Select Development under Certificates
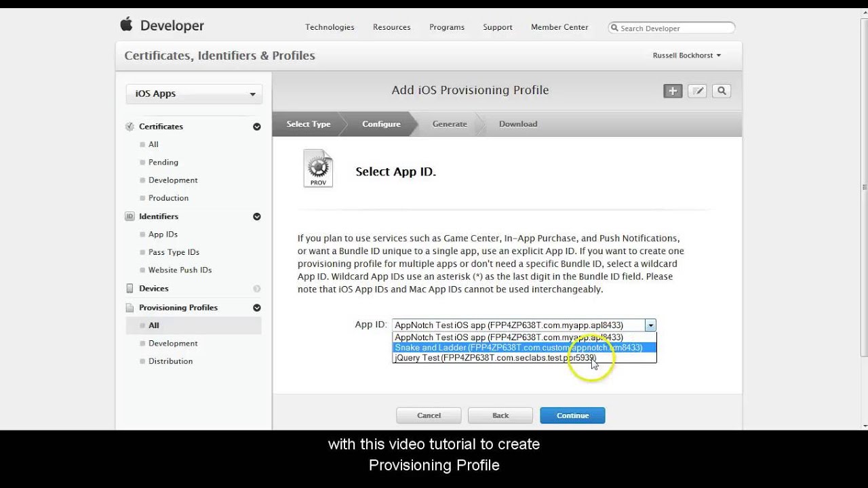868x488 pixels. point(173,180)
